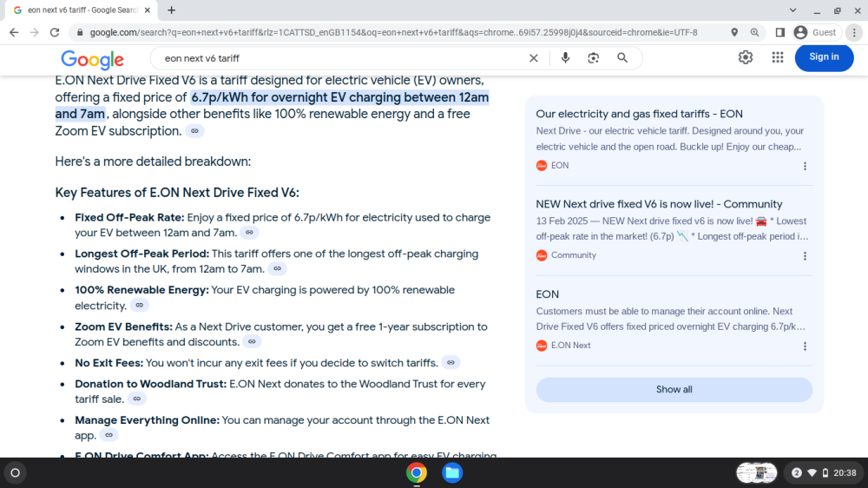Start voice search with microphone icon

point(565,57)
